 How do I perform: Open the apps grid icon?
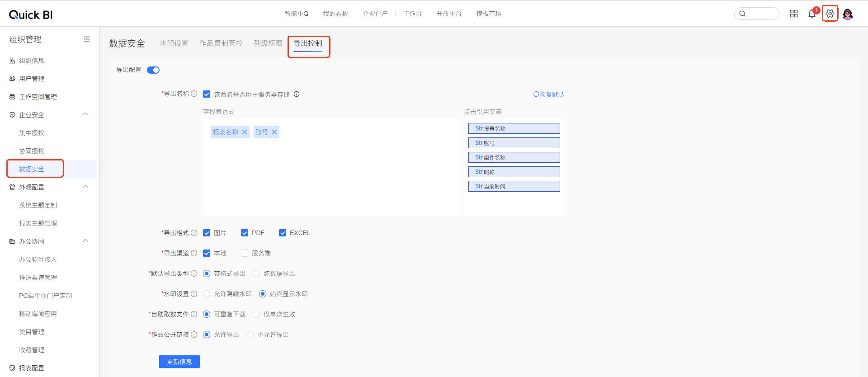coord(794,14)
